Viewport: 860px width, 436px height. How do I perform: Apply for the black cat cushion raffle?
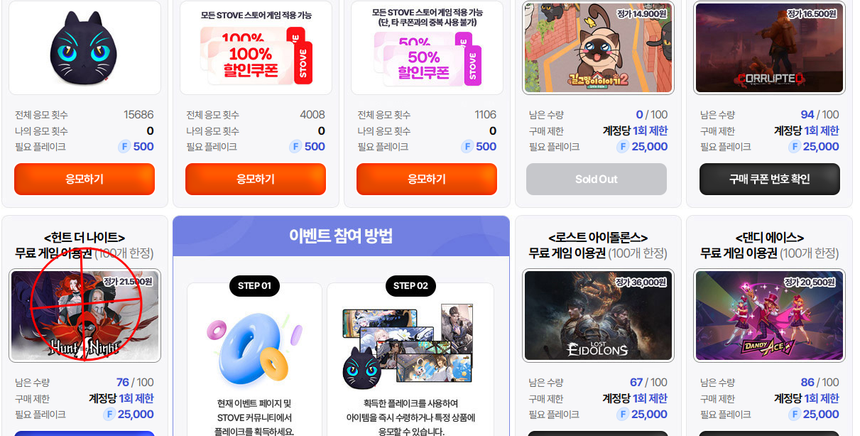[84, 179]
